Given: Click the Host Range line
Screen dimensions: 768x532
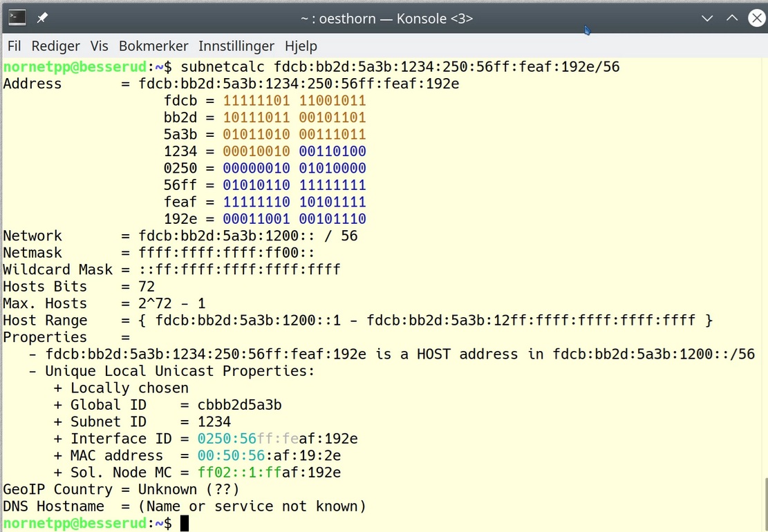Looking at the screenshot, I should (357, 321).
